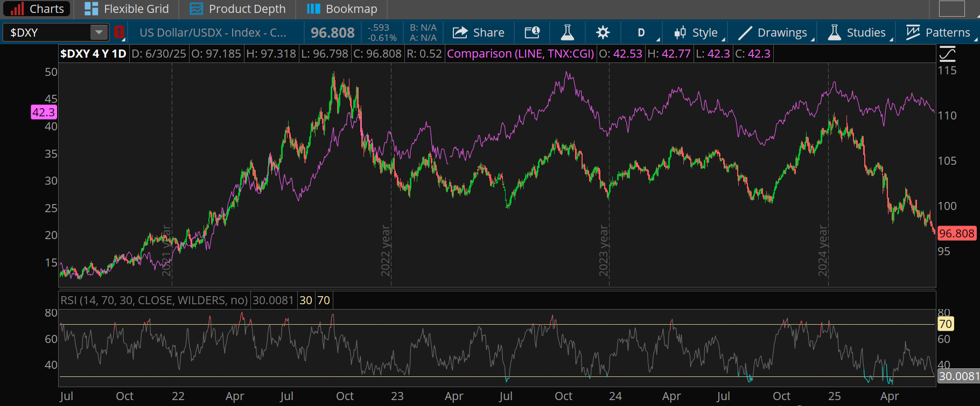This screenshot has height=406, width=980.
Task: Click the price axis scale icon at top right
Action: [947, 53]
